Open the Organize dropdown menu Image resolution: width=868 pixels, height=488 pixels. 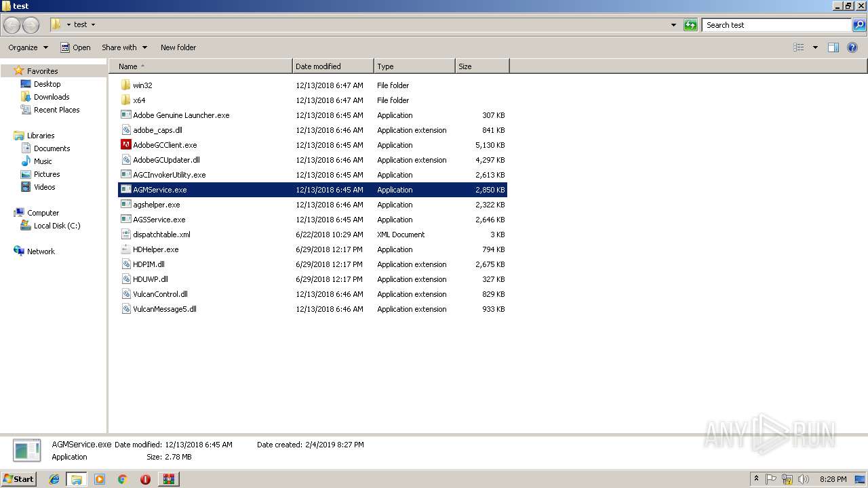click(x=28, y=47)
